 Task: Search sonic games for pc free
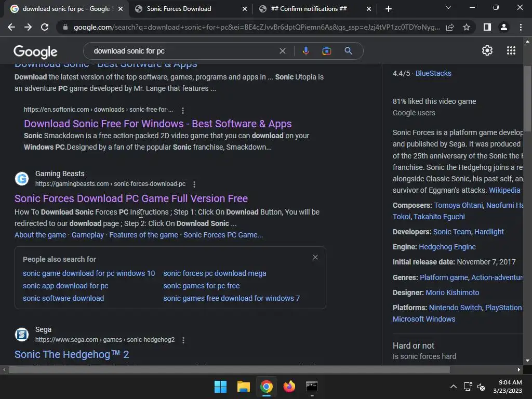[202, 286]
